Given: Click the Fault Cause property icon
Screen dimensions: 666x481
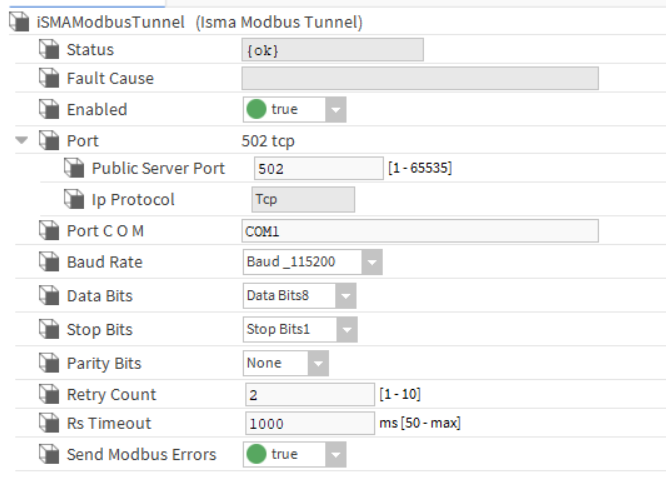Looking at the screenshot, I should 48,79.
